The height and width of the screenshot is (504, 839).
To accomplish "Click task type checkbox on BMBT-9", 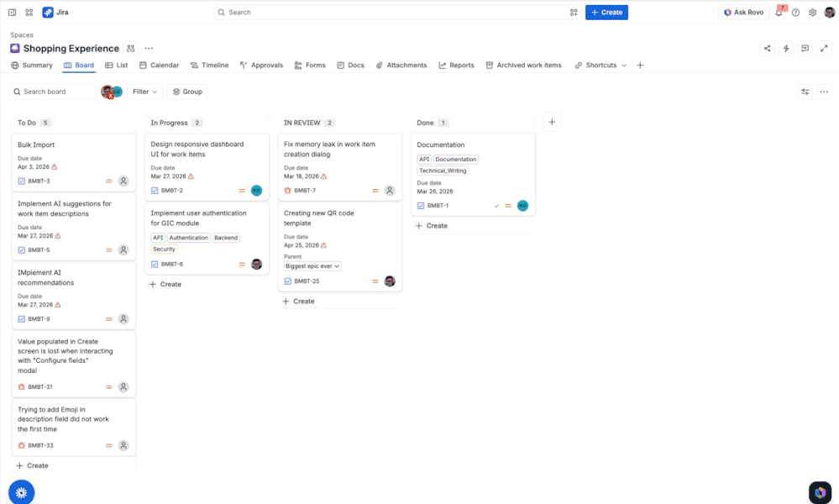I will (21, 319).
